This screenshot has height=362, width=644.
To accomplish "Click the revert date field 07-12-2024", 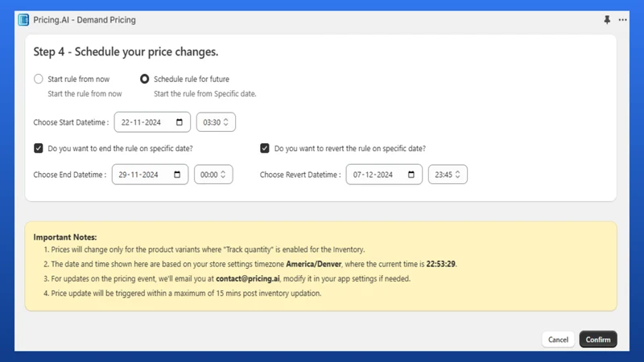I will pos(384,175).
